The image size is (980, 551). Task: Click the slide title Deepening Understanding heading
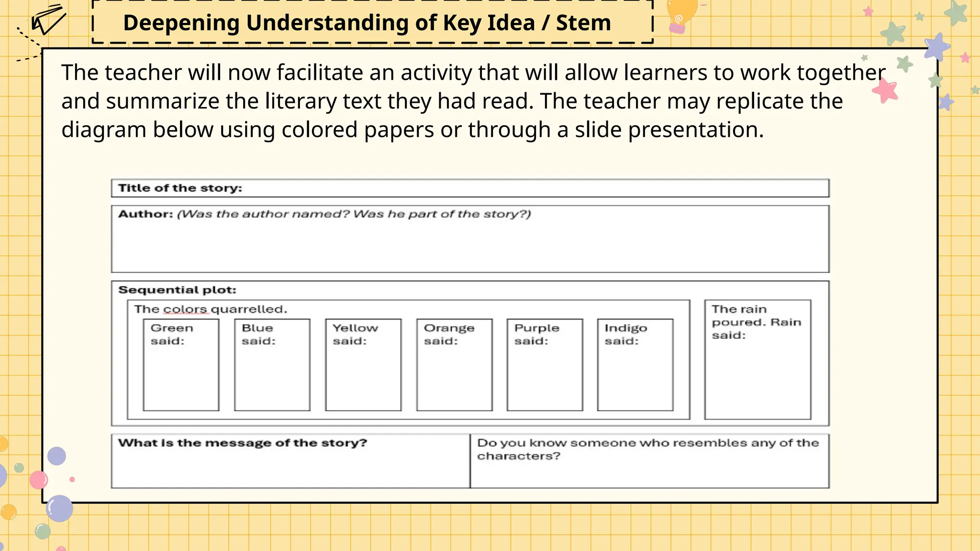coord(367,23)
